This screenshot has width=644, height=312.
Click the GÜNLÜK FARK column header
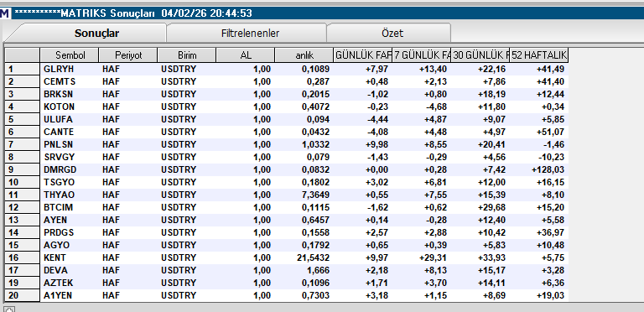click(x=363, y=55)
